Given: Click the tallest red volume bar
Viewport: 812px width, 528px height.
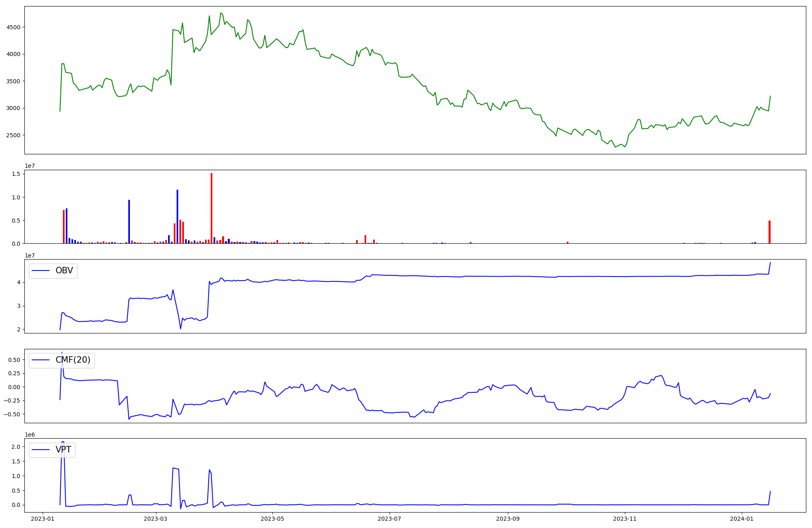Looking at the screenshot, I should coord(212,207).
